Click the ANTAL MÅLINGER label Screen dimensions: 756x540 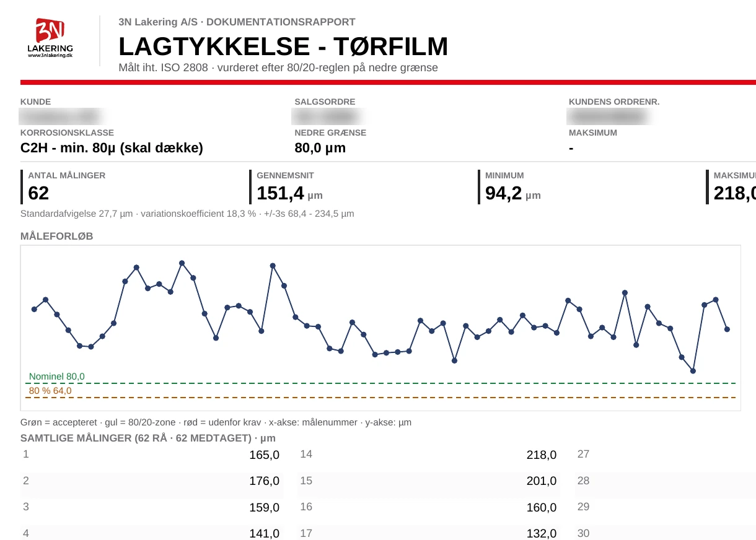pyautogui.click(x=67, y=175)
